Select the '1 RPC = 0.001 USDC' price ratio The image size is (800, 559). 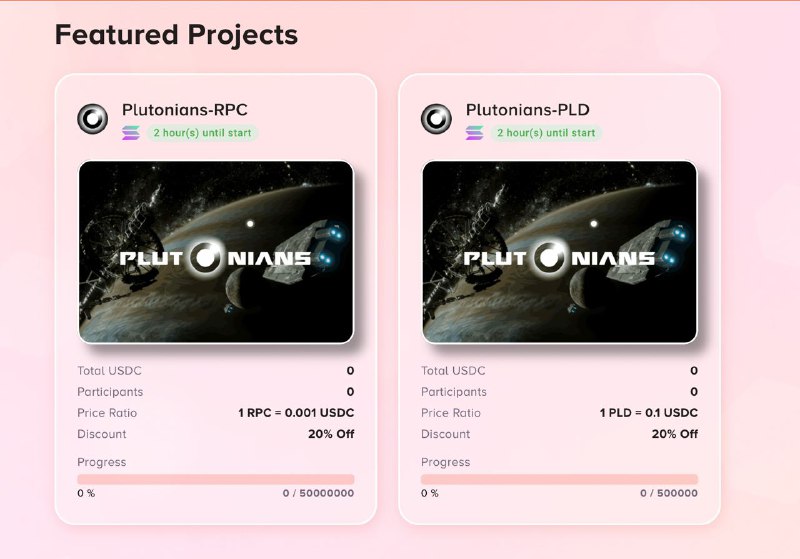point(296,413)
